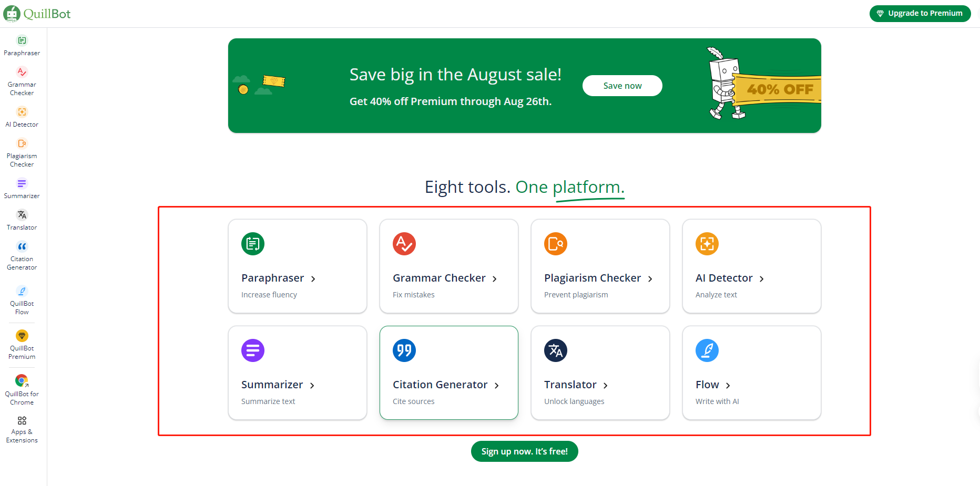Click the 'Summarize text' subtitle
Screen dimensions: 980x486
(x=268, y=401)
